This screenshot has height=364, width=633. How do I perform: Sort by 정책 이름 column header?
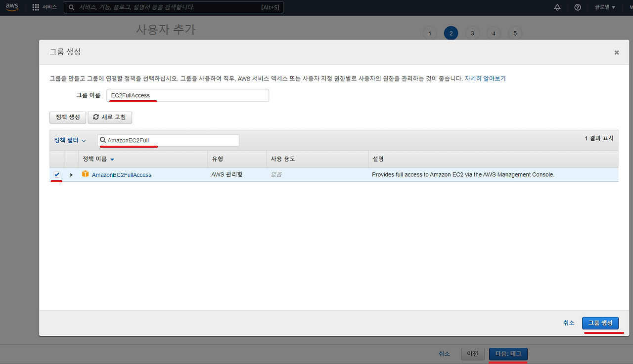click(x=98, y=159)
